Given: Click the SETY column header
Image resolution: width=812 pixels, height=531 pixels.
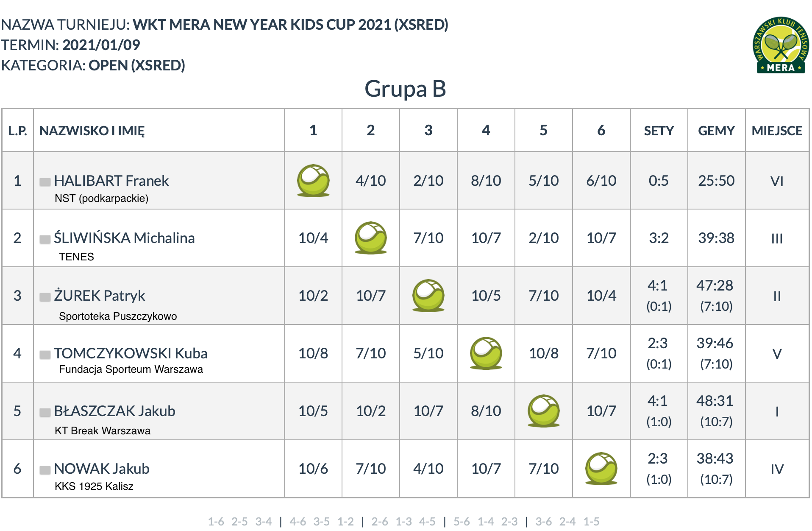Looking at the screenshot, I should click(659, 131).
